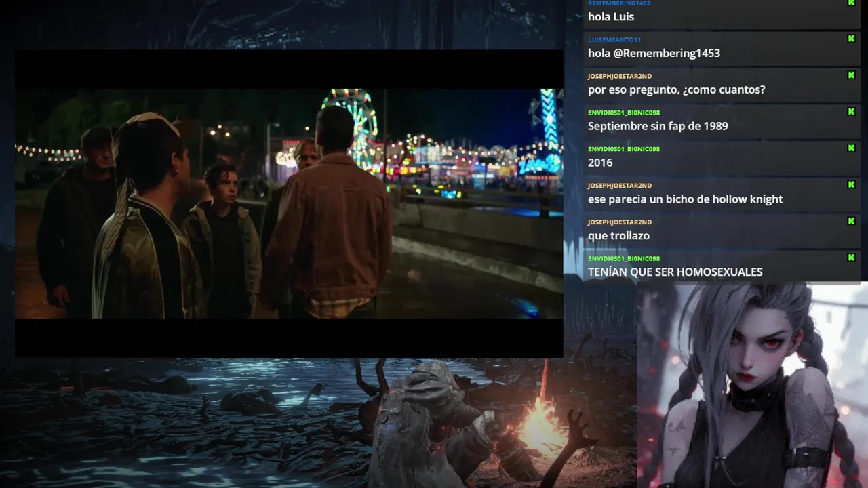Click username JOSEPHJOESTAR2ND above "por eso pregunto"

620,76
